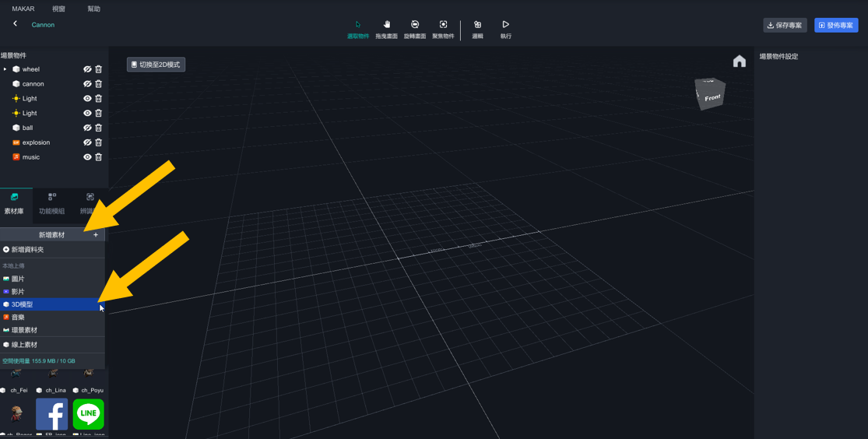Go back using the arrow beside Cannon
Viewport: 868px width, 439px height.
[x=15, y=24]
